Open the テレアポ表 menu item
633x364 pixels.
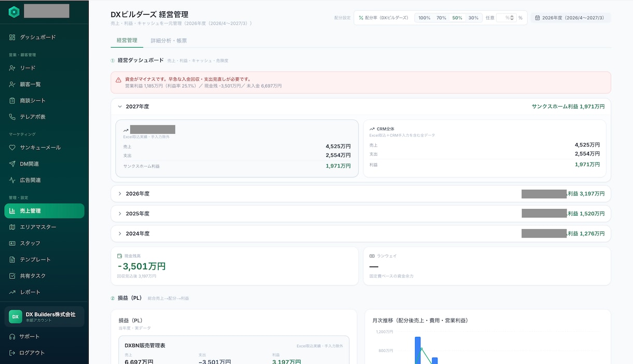pyautogui.click(x=44, y=117)
